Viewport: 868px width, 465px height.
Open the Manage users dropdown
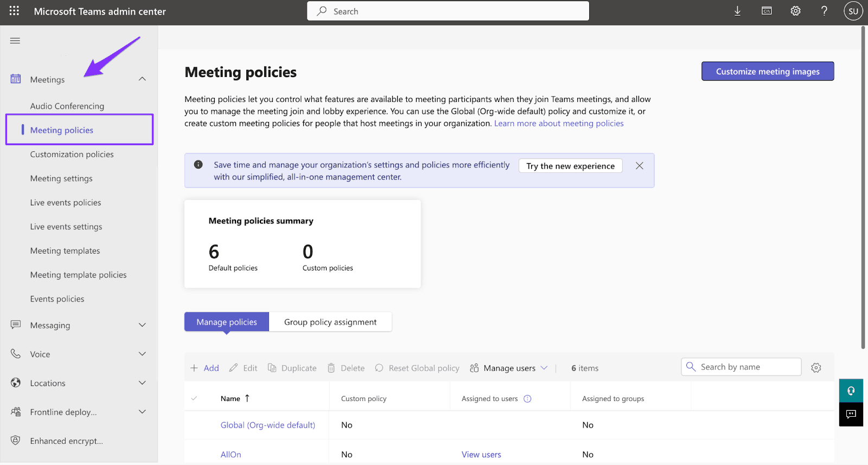pos(509,368)
